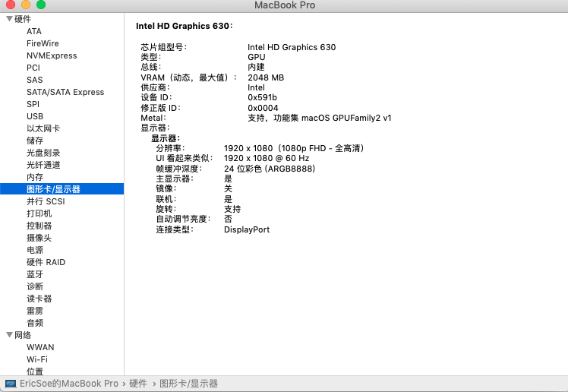Show 雷雳 Thunderbolt information

click(35, 311)
